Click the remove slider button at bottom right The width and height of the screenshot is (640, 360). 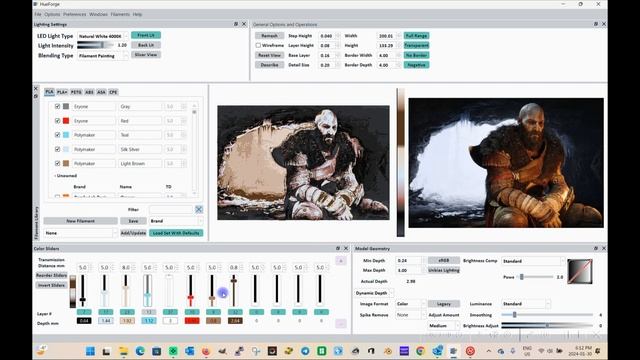pos(341,324)
